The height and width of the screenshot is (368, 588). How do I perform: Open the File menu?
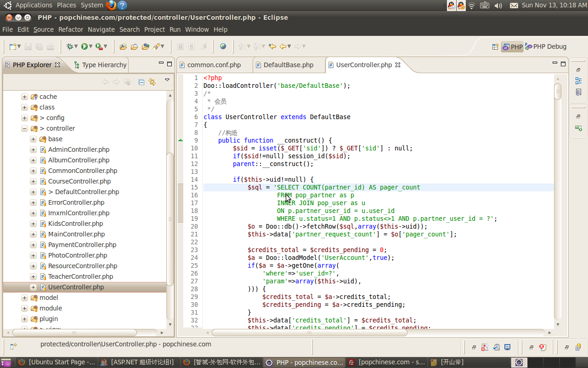click(7, 29)
